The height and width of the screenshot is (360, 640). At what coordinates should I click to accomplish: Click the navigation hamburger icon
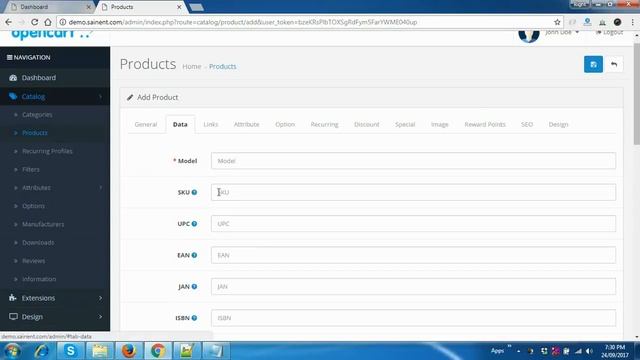pos(9,58)
